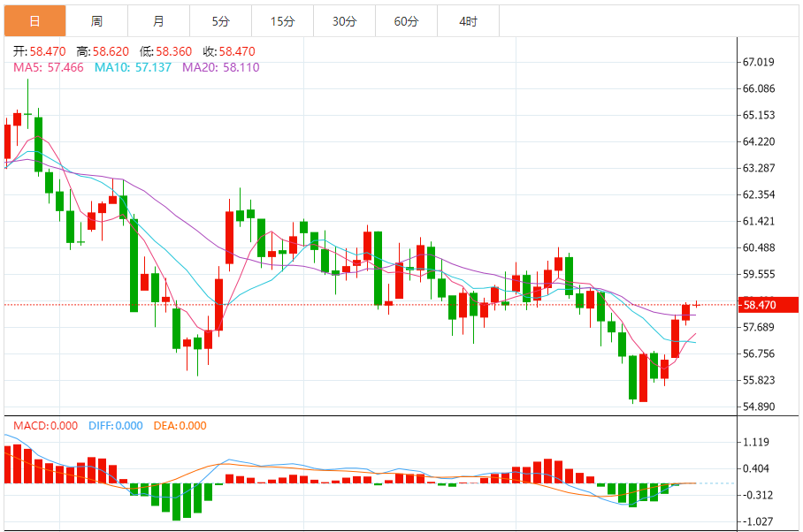
Task: Switch to the 周 weekly tab
Action: pyautogui.click(x=96, y=20)
